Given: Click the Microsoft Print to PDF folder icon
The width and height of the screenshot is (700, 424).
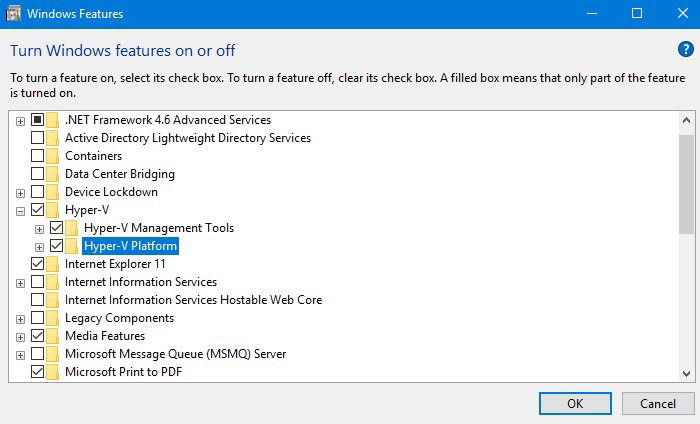Looking at the screenshot, I should [x=52, y=372].
